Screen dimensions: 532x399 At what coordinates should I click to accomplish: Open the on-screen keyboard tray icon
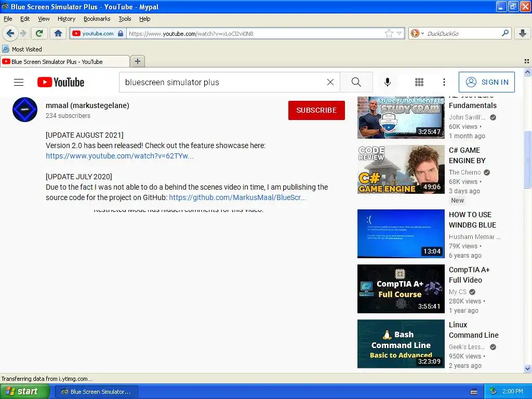pyautogui.click(x=474, y=392)
